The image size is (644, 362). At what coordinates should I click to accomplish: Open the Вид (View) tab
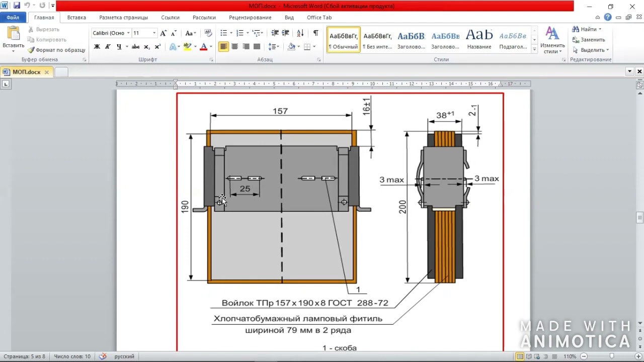click(289, 17)
